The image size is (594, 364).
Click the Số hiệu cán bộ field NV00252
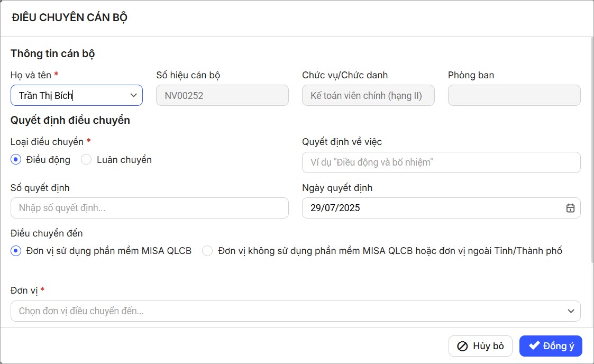pos(222,96)
